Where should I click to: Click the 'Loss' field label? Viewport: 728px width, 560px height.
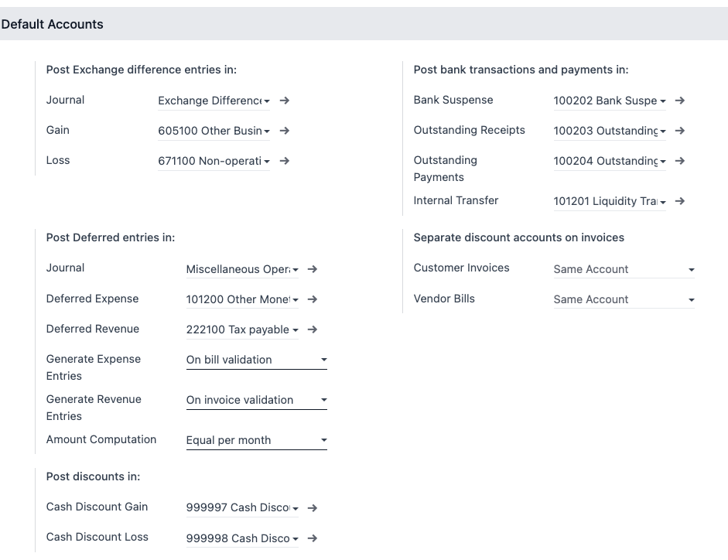(x=57, y=160)
